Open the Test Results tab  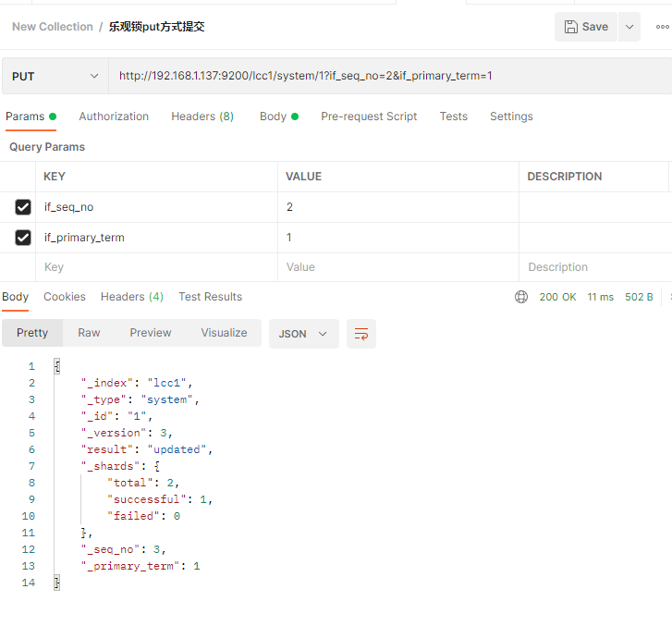(x=210, y=297)
